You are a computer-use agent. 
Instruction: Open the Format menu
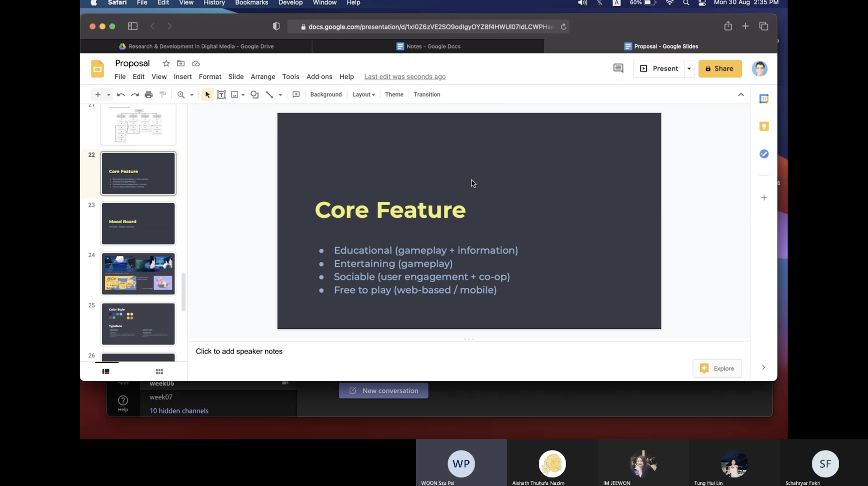210,77
